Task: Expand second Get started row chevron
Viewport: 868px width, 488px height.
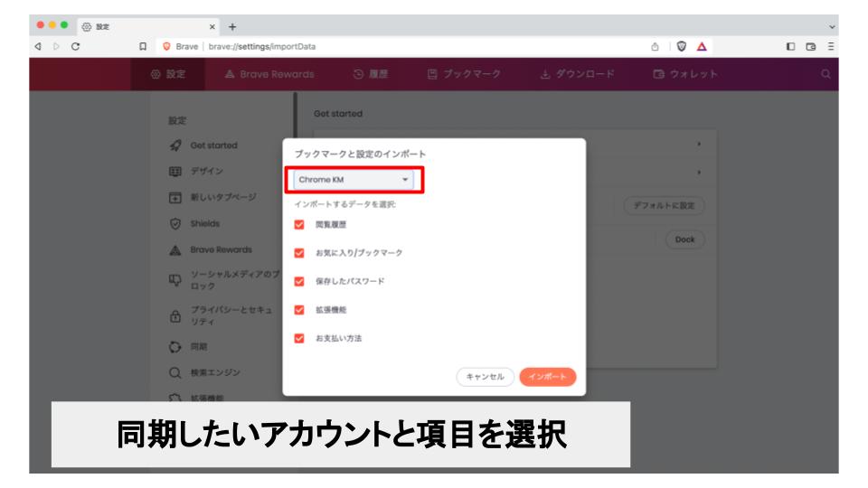Action: (x=699, y=173)
